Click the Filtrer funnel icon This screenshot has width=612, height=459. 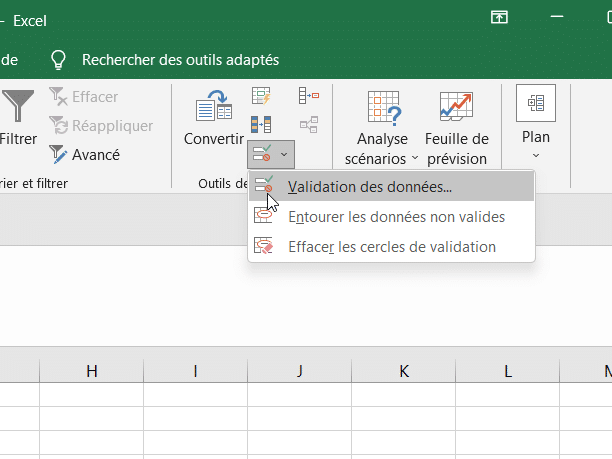(17, 105)
